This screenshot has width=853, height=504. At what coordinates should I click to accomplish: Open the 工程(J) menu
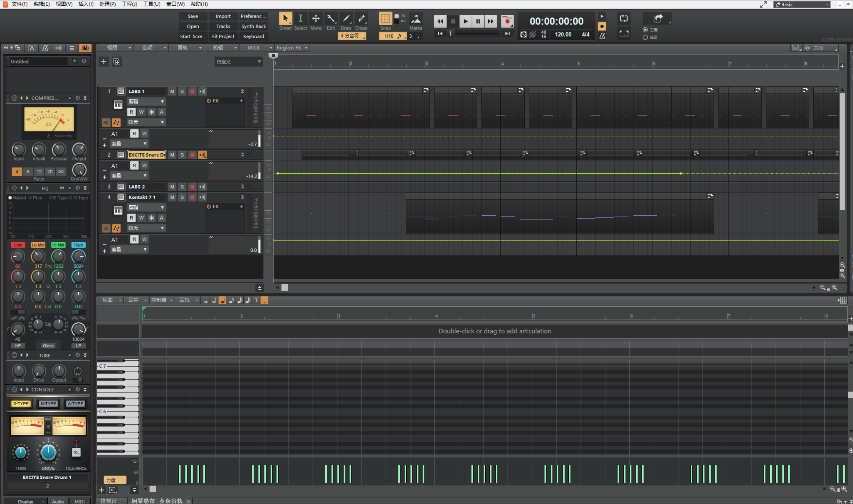(x=129, y=4)
